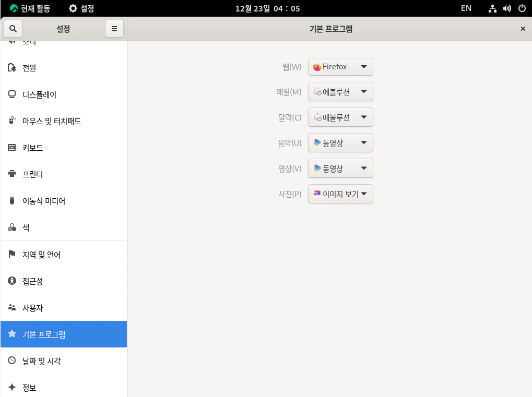Click the display monitor icon beside 디스플레이
The image size is (532, 397).
tap(12, 94)
